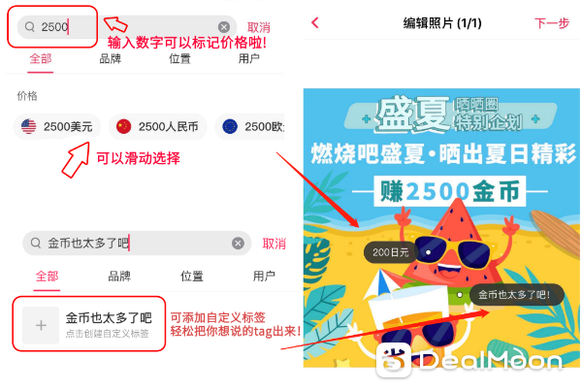
Task: Clear the 金币也太多了吧 search field with the X icon
Action: click(238, 244)
